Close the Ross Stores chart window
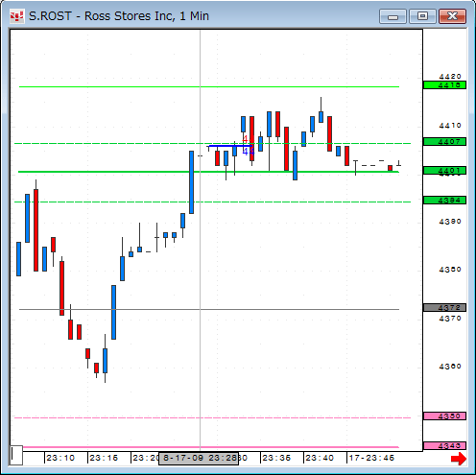 [452, 16]
